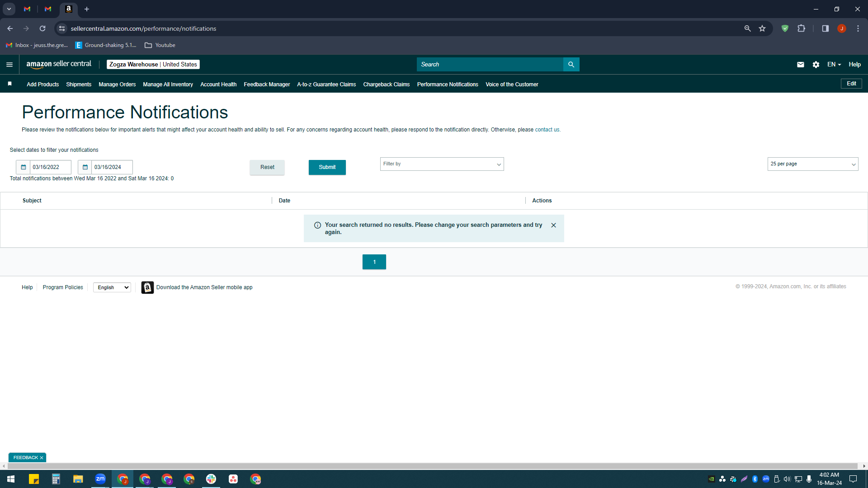Reload the page
The image size is (868, 488).
pos(42,28)
